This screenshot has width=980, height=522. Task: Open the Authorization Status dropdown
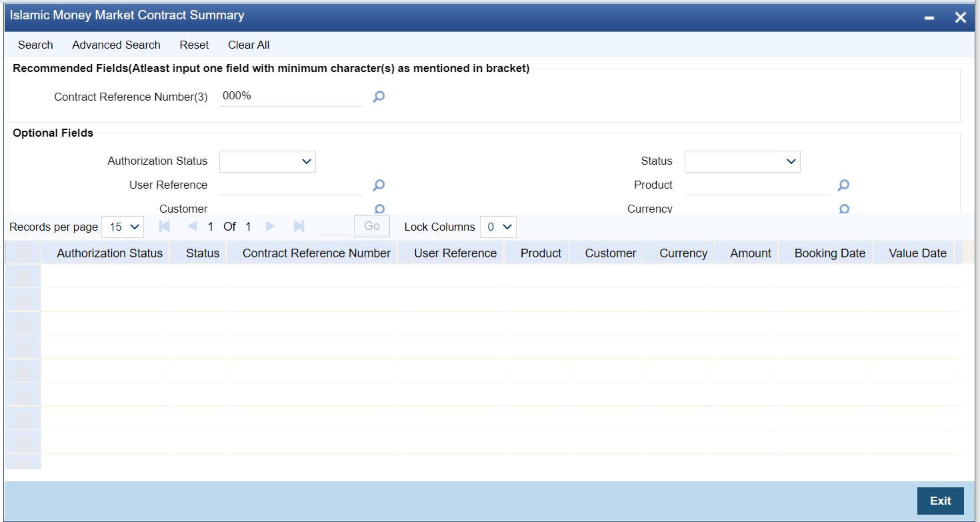click(x=267, y=161)
